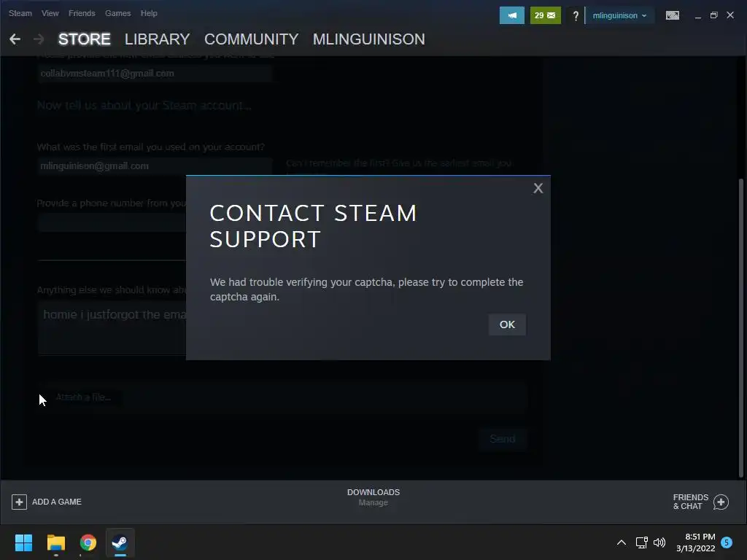This screenshot has width=747, height=560.
Task: Expand the mlinguinison account dropdown
Action: [619, 16]
